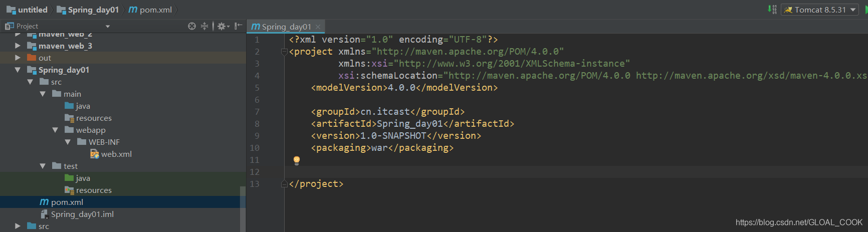Select the web.xml file
This screenshot has width=868, height=232.
123,154
